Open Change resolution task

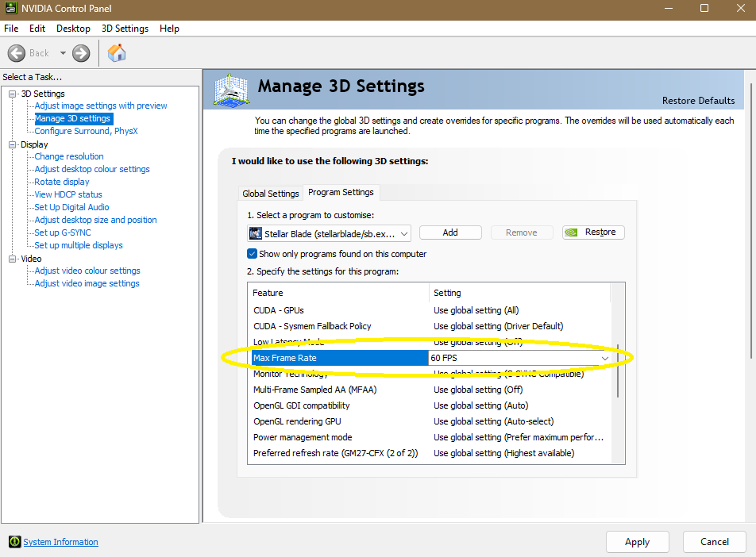click(69, 156)
